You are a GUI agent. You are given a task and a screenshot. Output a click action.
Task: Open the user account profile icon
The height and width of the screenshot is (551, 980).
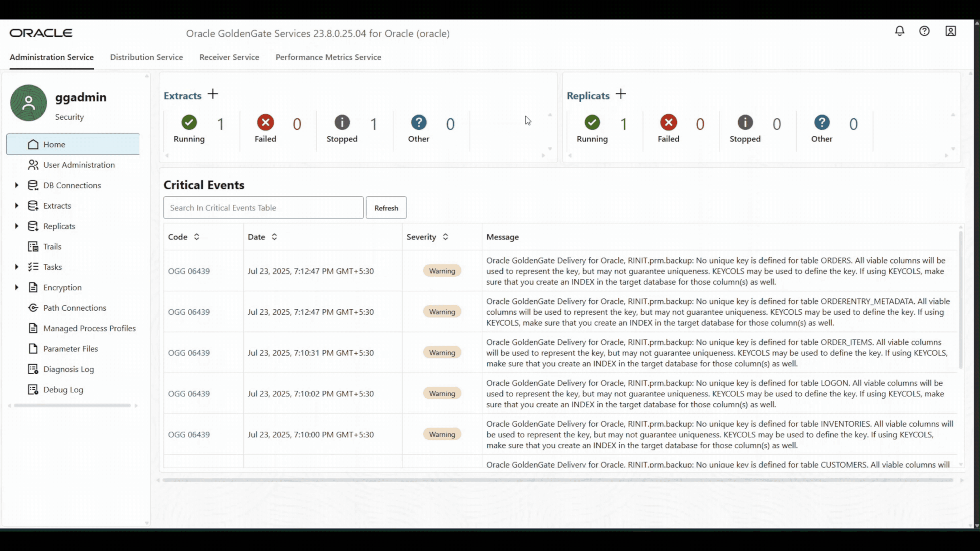951,31
